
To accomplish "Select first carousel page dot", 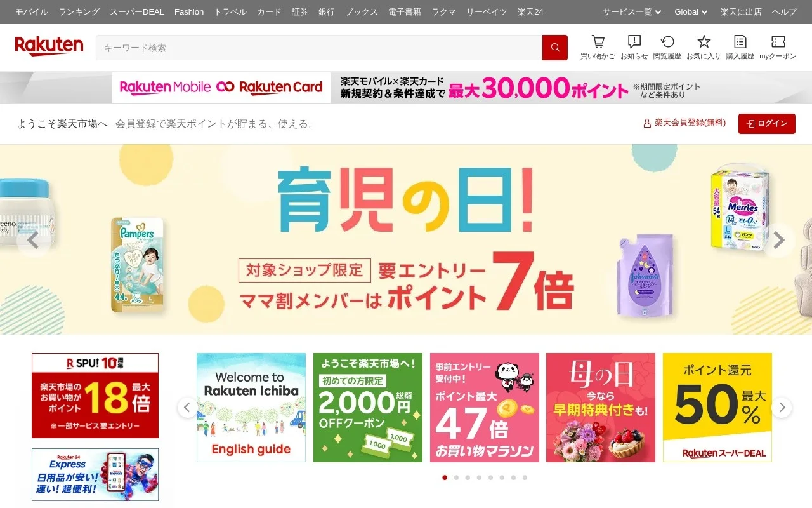I will (x=445, y=478).
